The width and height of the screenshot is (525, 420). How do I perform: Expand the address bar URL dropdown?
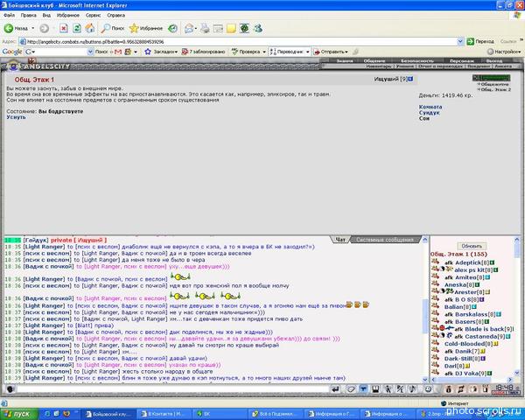[460, 41]
